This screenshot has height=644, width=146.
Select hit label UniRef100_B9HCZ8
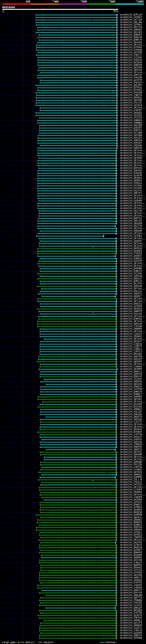click(x=131, y=37)
